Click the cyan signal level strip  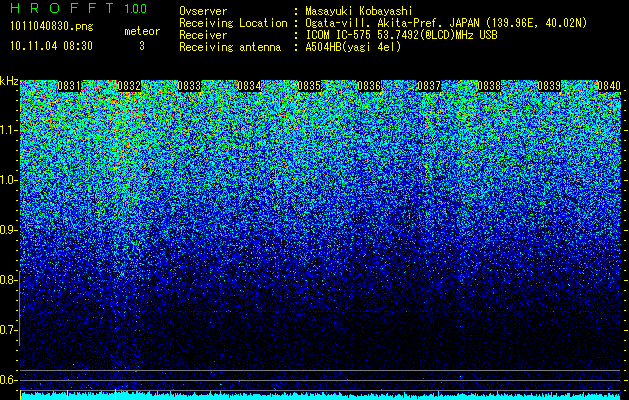pos(321,396)
